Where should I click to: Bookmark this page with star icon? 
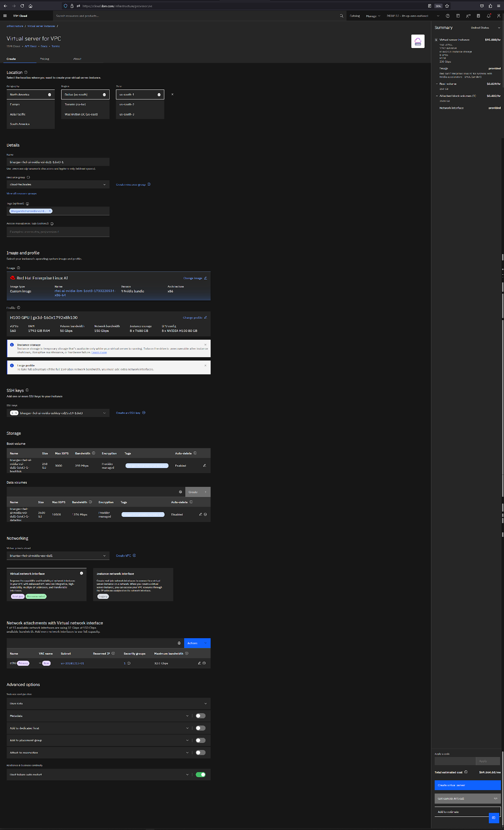(x=447, y=6)
